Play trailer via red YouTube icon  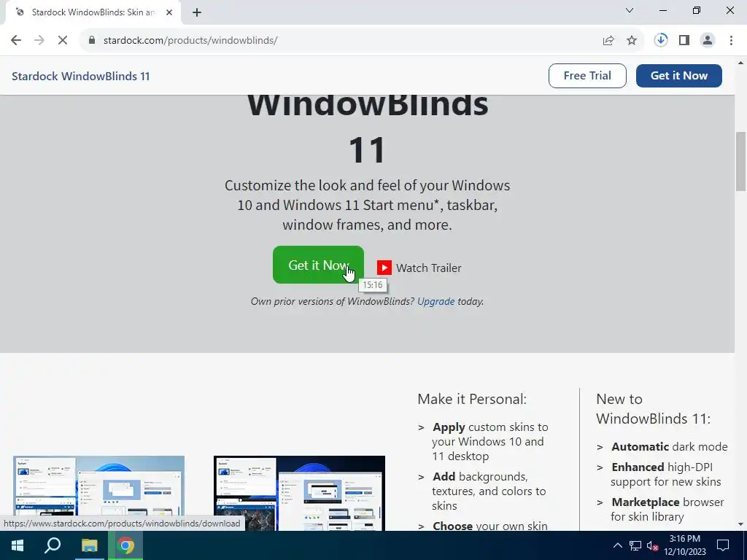pyautogui.click(x=384, y=268)
